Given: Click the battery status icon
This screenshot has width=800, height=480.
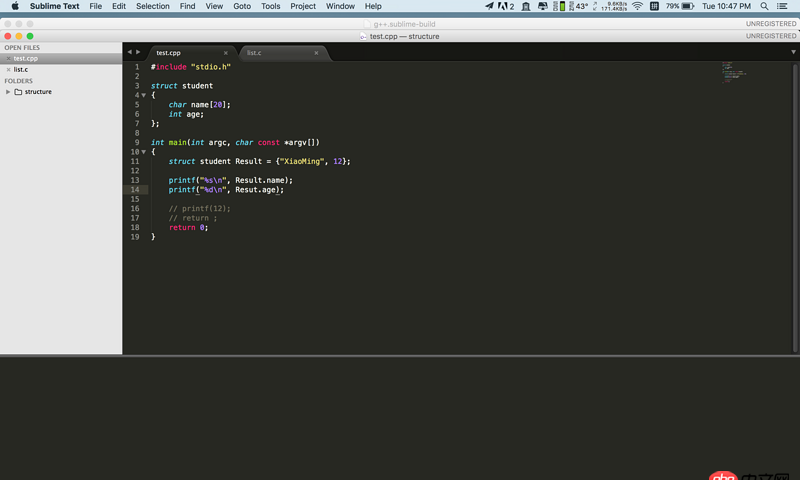Looking at the screenshot, I should point(688,6).
